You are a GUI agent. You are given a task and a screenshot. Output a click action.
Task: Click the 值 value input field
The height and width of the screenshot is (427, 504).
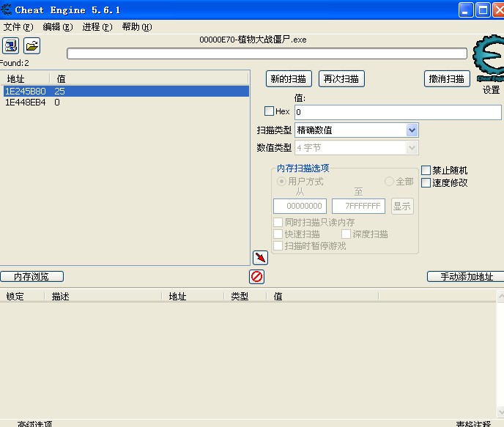(x=398, y=112)
